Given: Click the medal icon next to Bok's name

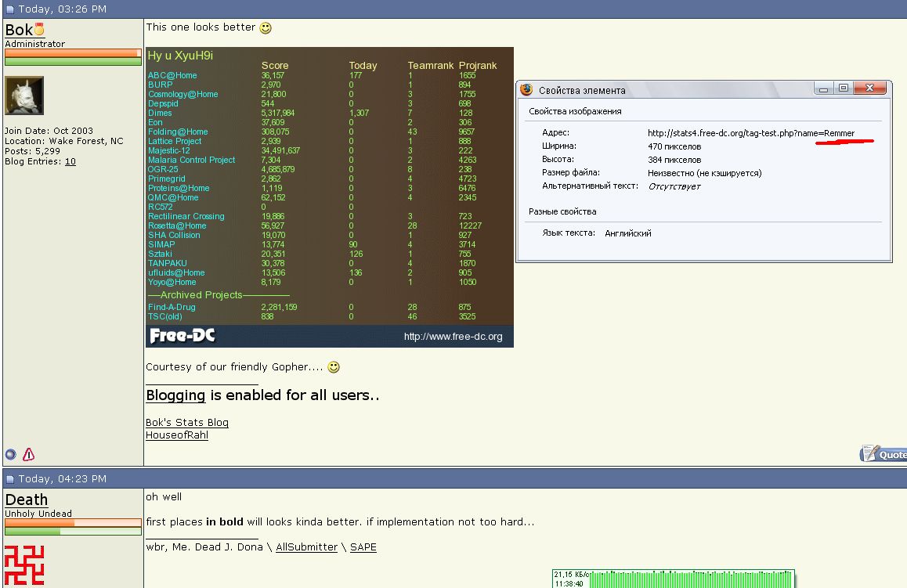Looking at the screenshot, I should pos(39,29).
